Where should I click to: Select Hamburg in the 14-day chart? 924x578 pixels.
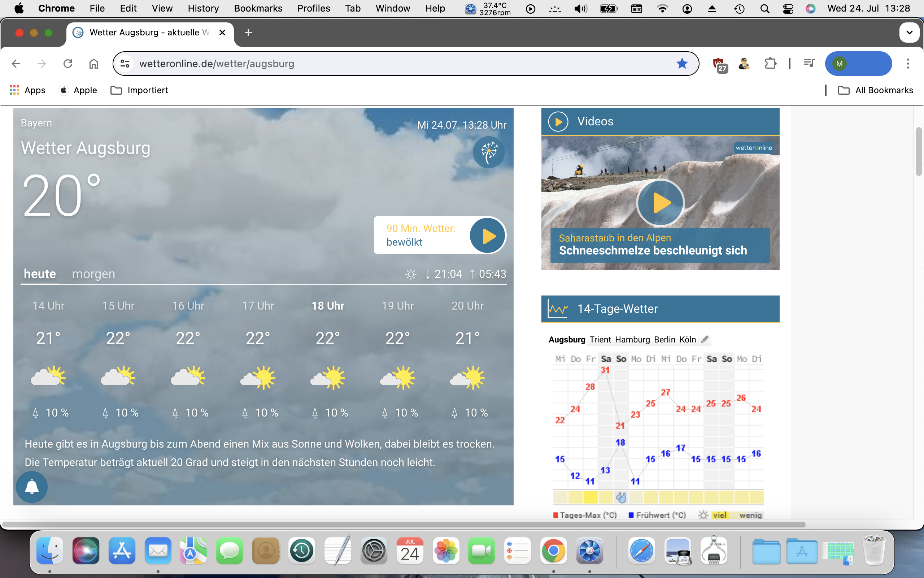pos(632,340)
